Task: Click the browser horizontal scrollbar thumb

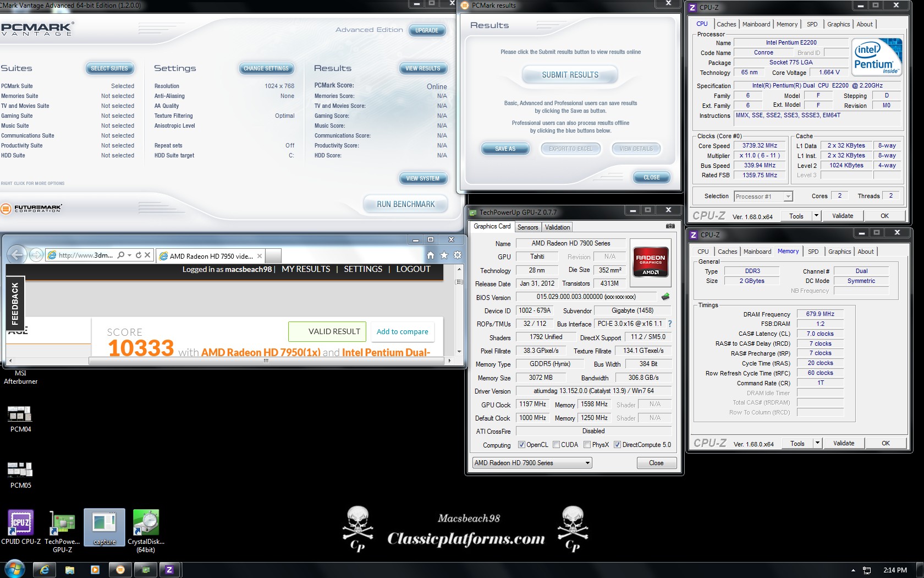Action: tap(266, 361)
